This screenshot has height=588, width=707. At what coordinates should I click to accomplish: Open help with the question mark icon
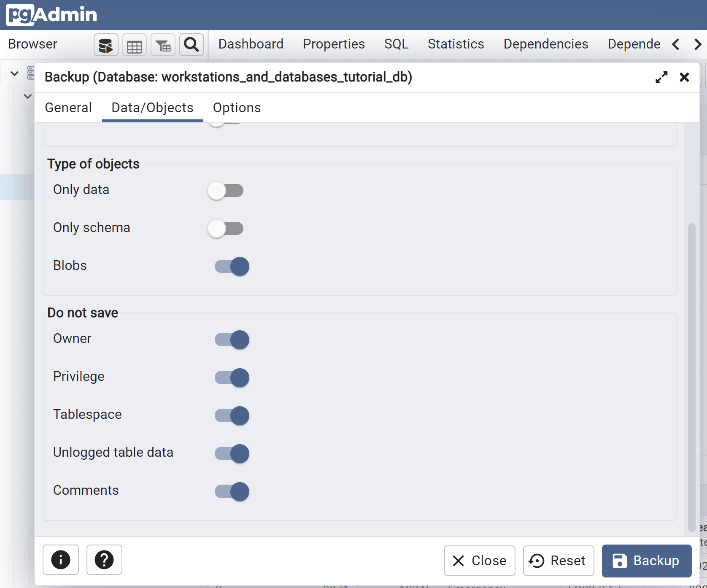coord(104,560)
